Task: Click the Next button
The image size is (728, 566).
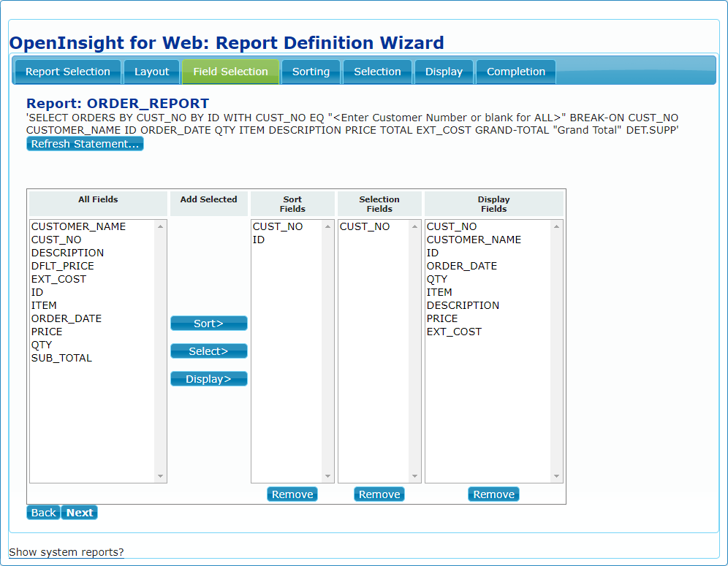Action: click(80, 513)
